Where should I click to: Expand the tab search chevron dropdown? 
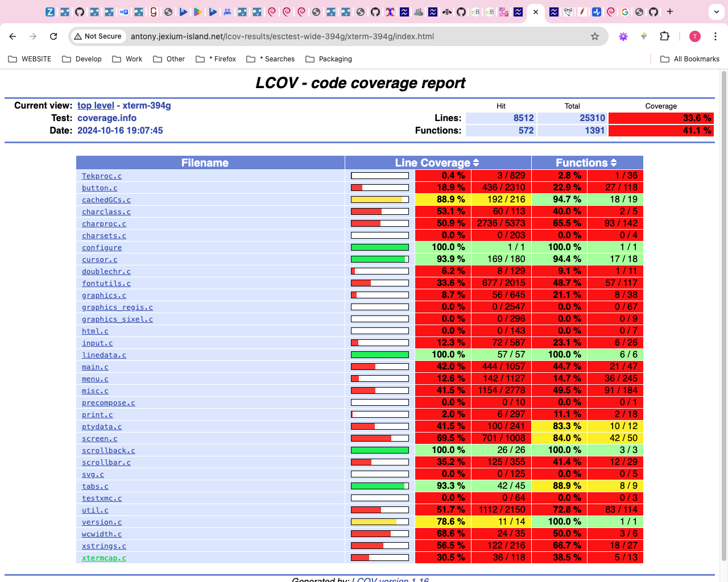(x=716, y=11)
